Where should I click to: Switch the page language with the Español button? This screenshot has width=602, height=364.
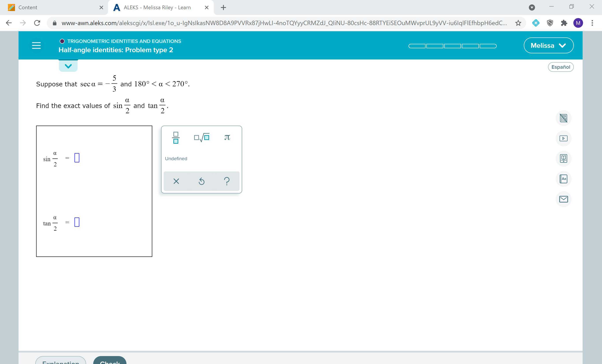pyautogui.click(x=561, y=67)
